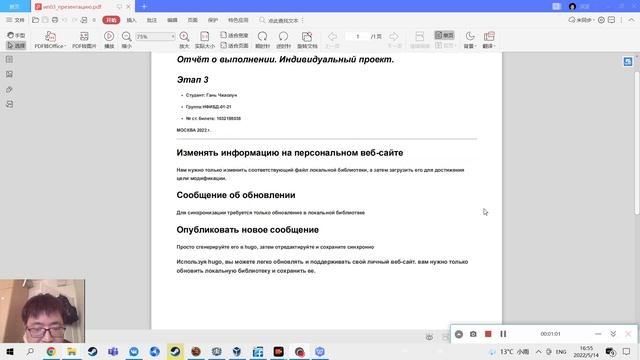Open the Windows Start menu

10,351
